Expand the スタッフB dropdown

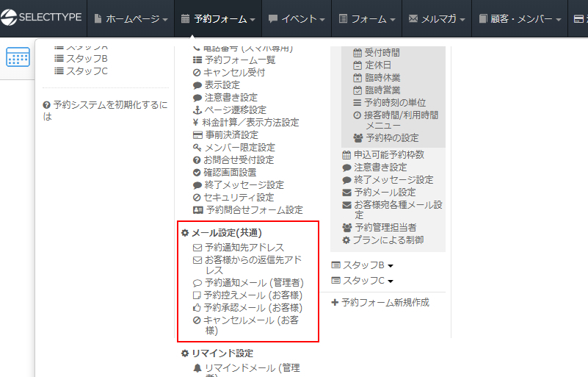[391, 265]
